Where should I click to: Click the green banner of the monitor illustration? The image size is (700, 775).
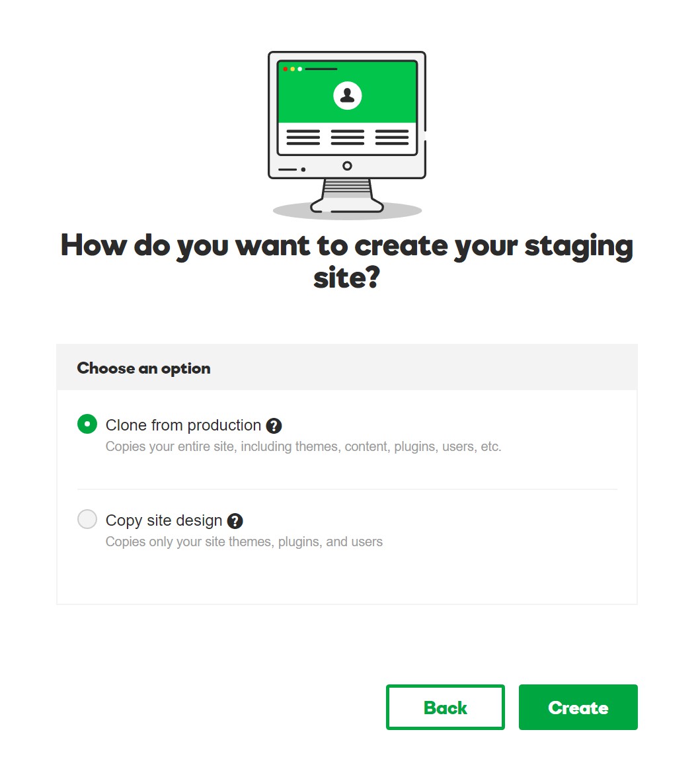[347, 92]
